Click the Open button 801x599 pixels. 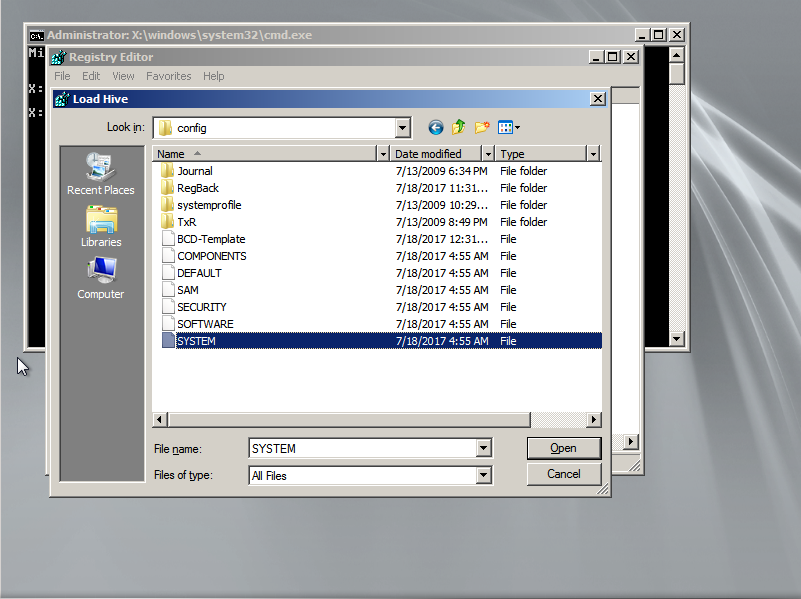point(564,448)
